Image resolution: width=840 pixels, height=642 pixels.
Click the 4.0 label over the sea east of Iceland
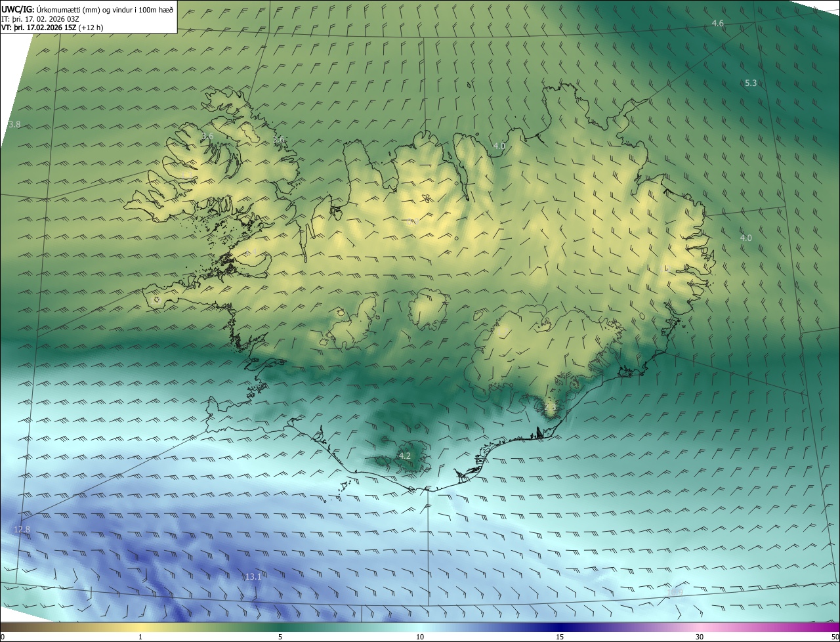click(x=746, y=238)
